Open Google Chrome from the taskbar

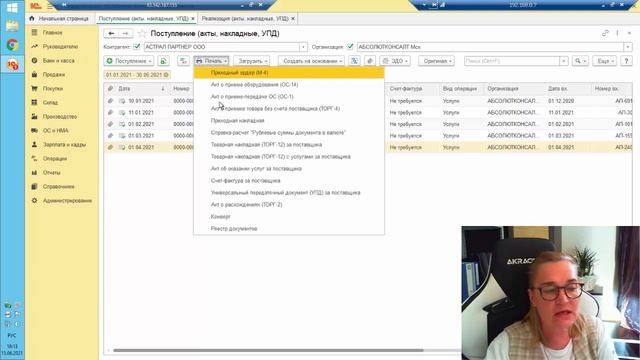click(x=12, y=45)
